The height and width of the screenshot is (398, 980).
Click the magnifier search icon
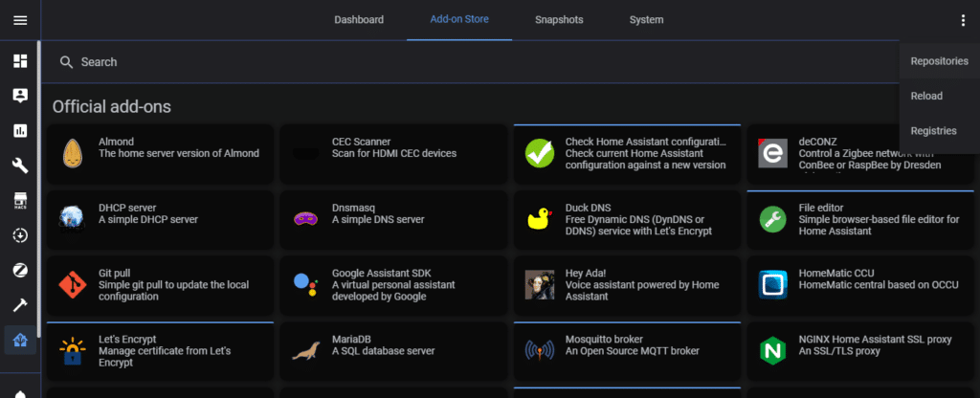(66, 62)
